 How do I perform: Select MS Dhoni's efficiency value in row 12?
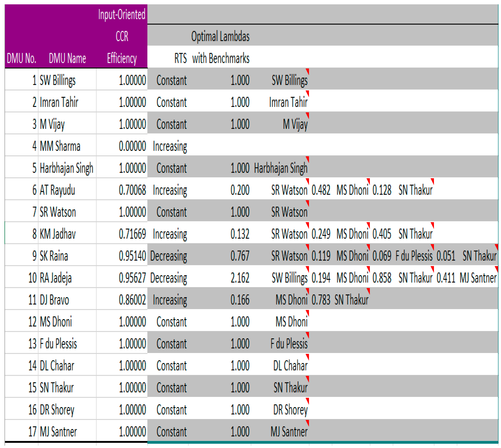coord(132,322)
